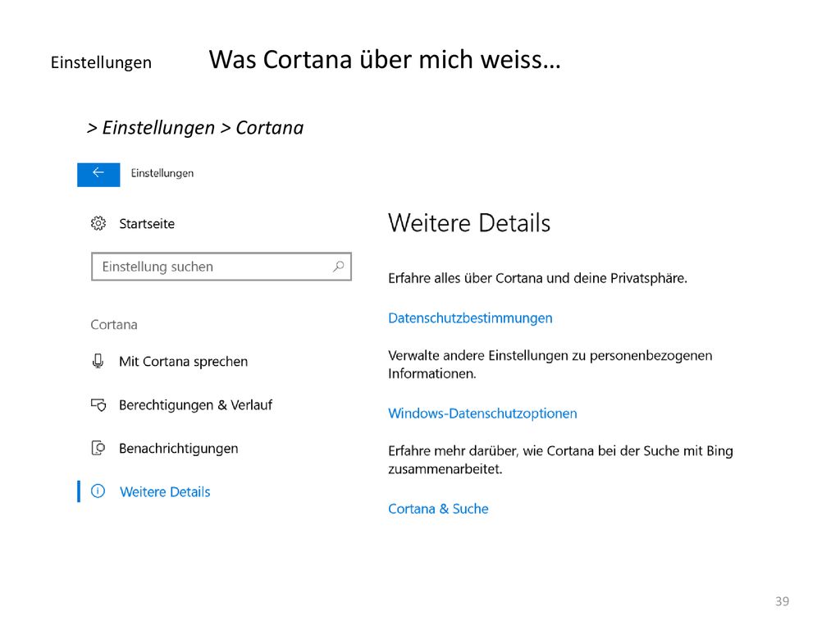
Task: Click the slide page number 39
Action: (782, 601)
